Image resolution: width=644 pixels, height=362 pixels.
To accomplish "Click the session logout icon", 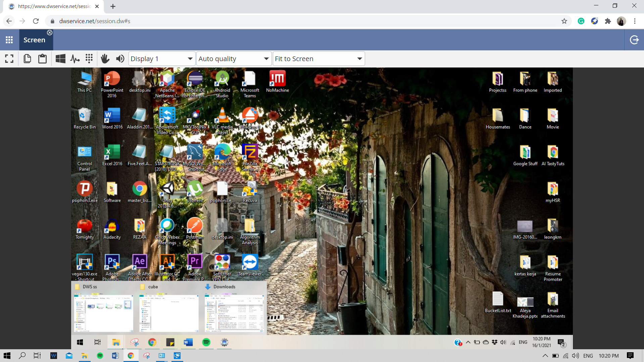I will point(634,40).
